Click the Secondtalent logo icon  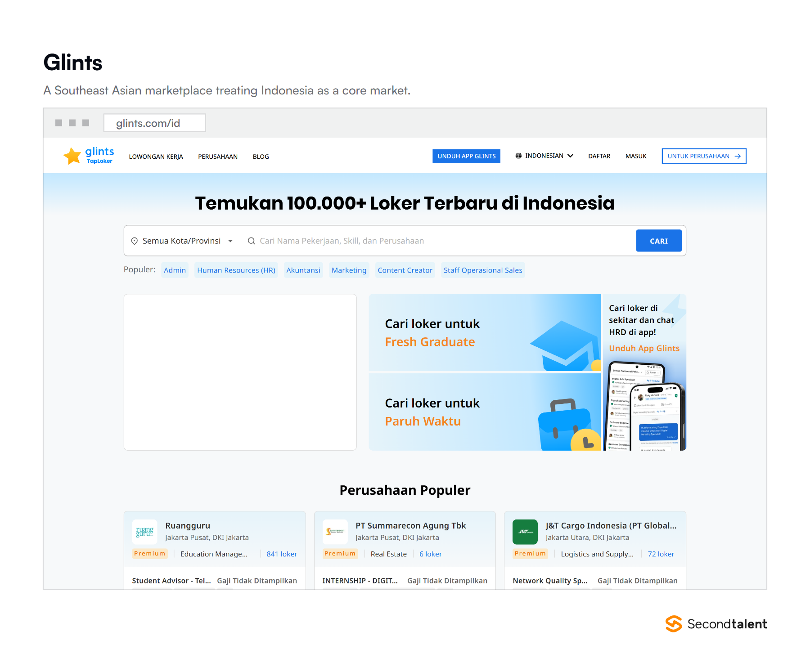(674, 624)
